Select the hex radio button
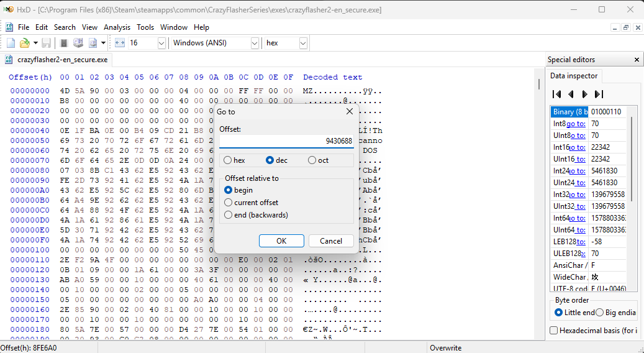The image size is (644, 353). [x=228, y=160]
